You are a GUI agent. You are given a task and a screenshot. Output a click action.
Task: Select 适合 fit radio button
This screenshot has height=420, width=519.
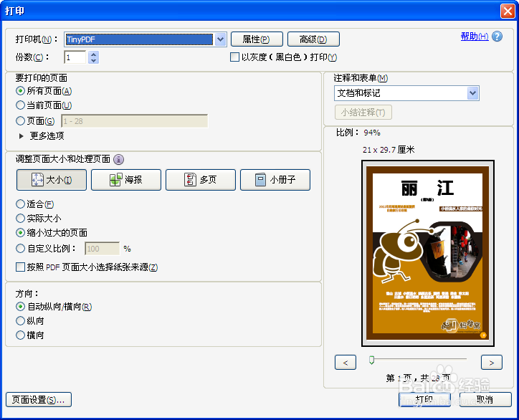click(x=20, y=204)
